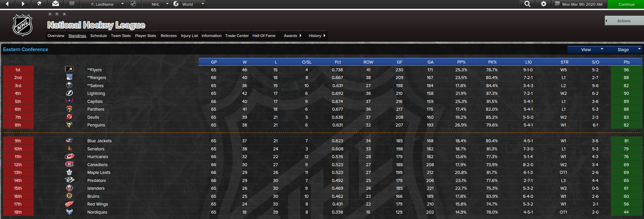
Task: Sort by the ROW column header
Action: [368, 62]
